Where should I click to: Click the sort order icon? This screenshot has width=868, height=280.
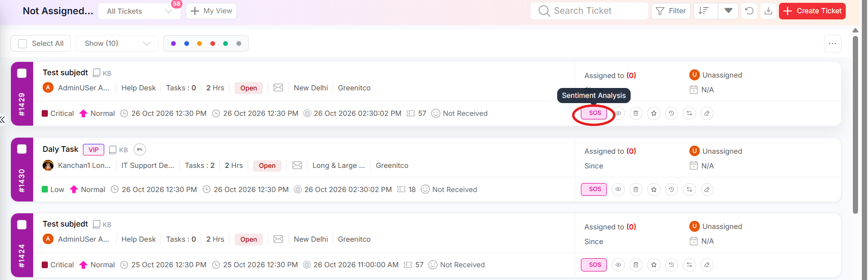point(704,11)
